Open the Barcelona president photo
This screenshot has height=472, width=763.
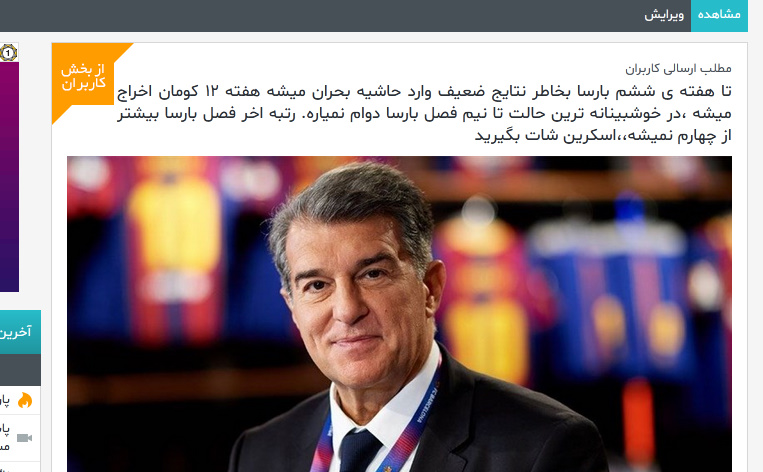[x=399, y=314]
